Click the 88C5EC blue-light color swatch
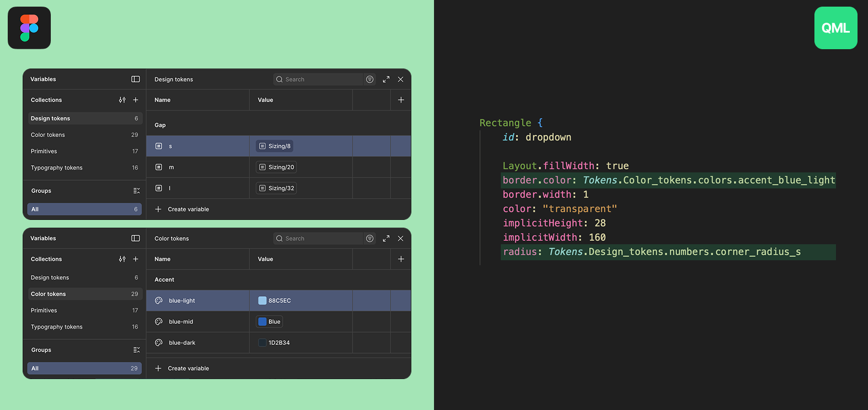868x410 pixels. pyautogui.click(x=262, y=301)
